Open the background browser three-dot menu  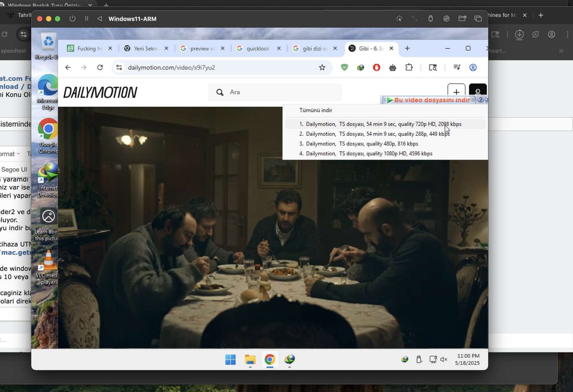click(568, 34)
